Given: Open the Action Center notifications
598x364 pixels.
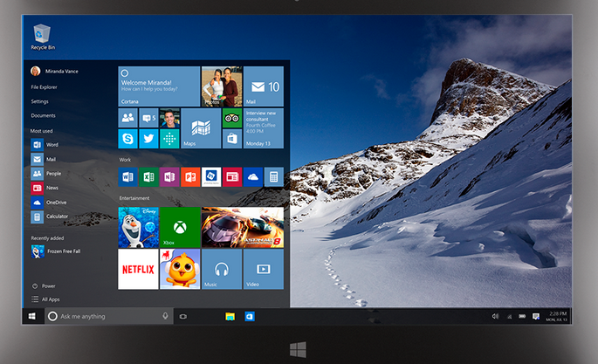Looking at the screenshot, I should [536, 316].
